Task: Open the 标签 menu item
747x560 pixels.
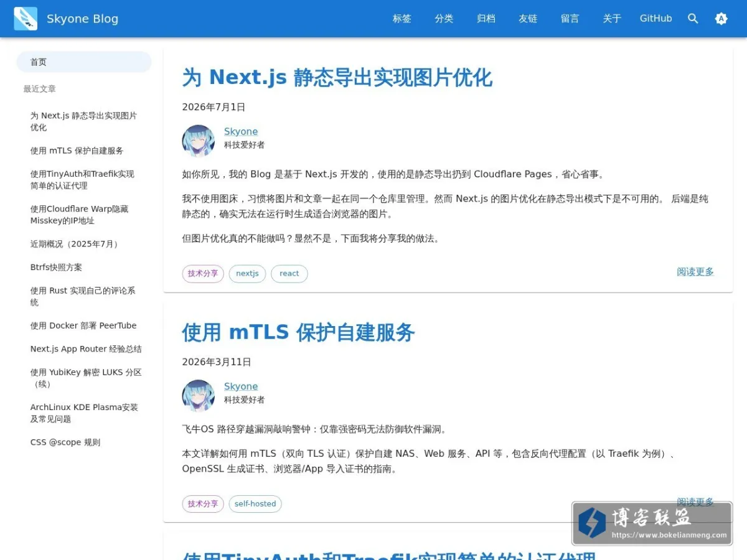Action: pyautogui.click(x=402, y=19)
